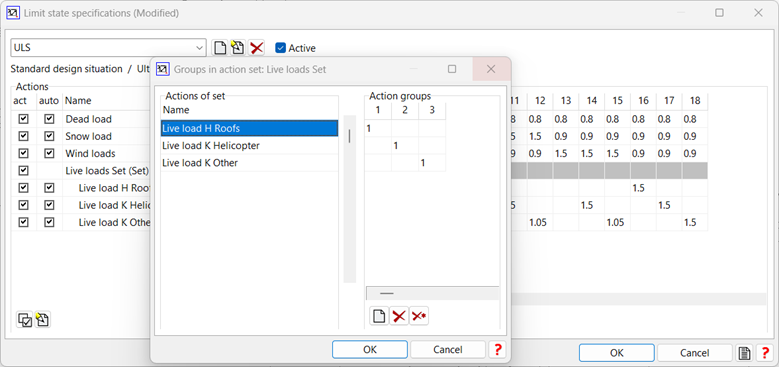779x367 pixels.
Task: Click group 3 cell for Live load K Other
Action: [432, 163]
